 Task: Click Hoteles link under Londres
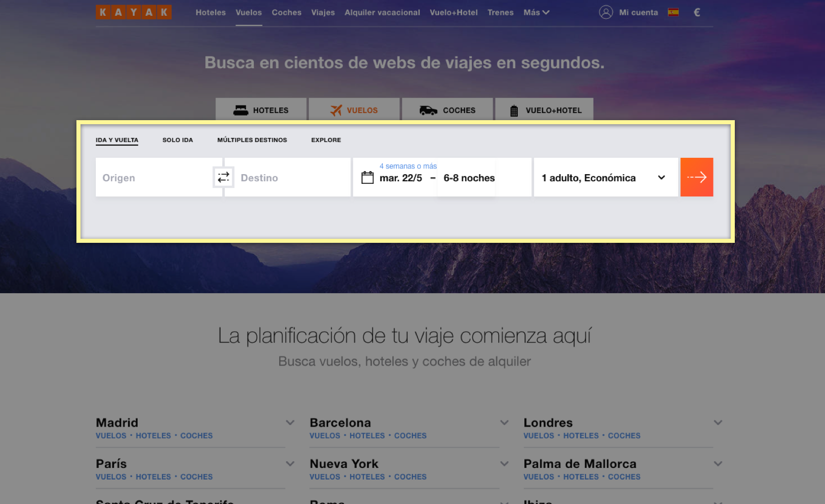(581, 436)
